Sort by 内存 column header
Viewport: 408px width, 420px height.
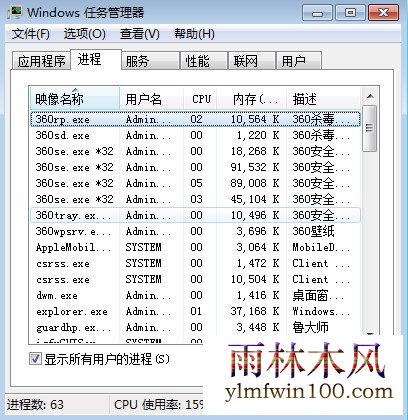tap(253, 99)
